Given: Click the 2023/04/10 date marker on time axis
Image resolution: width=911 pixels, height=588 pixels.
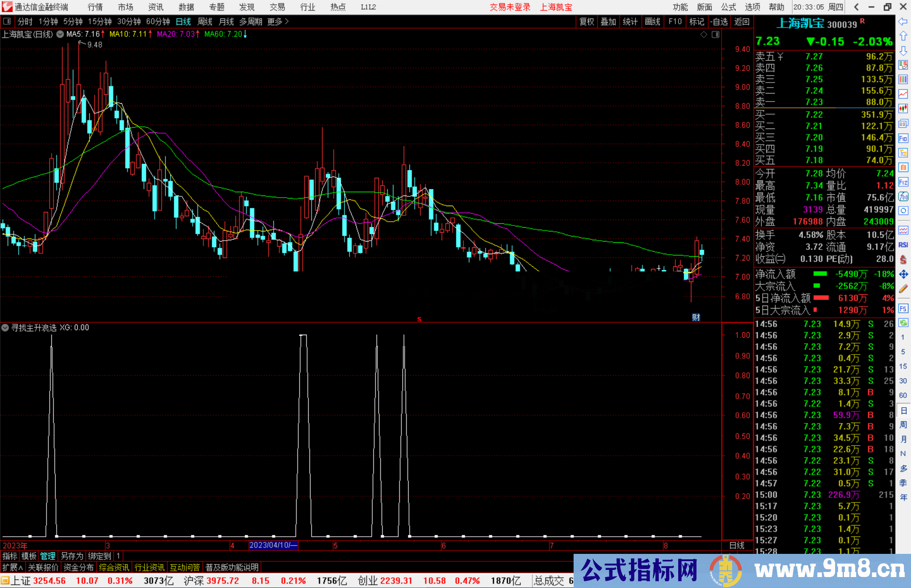Looking at the screenshot, I should 273,545.
